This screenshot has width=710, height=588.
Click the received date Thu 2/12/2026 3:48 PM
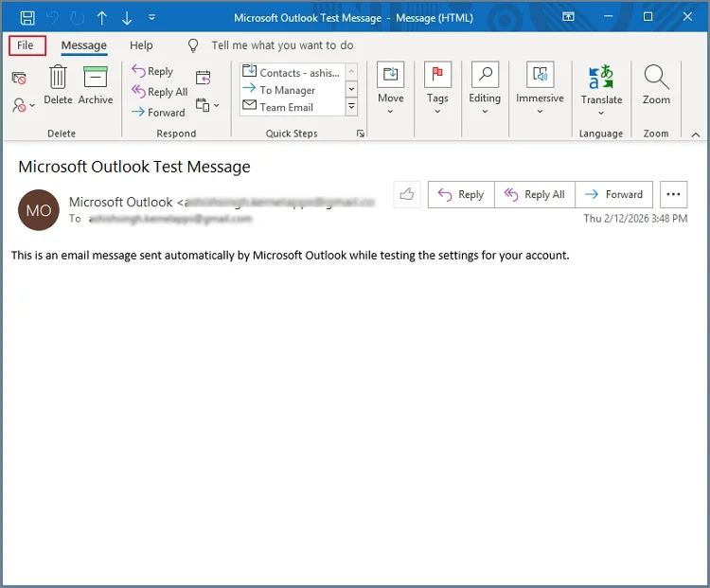click(x=635, y=219)
